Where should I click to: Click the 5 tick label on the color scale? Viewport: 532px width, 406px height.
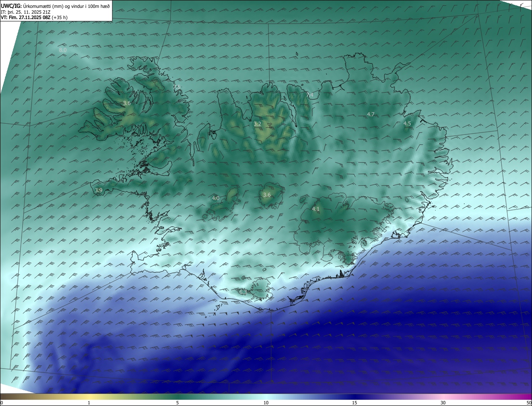tap(177, 403)
